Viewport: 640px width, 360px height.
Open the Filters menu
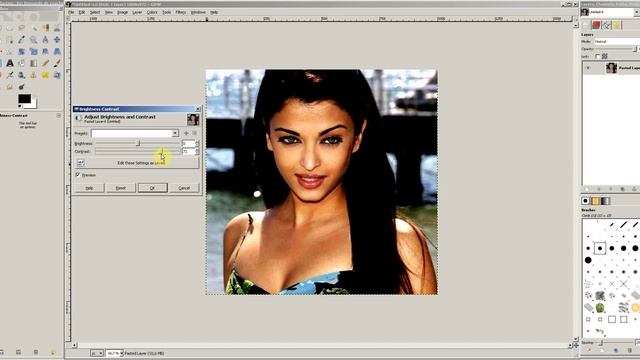tap(181, 12)
